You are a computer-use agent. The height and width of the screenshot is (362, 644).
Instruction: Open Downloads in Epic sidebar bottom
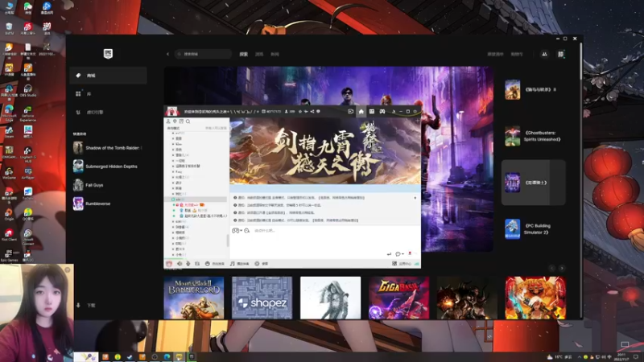pyautogui.click(x=87, y=306)
